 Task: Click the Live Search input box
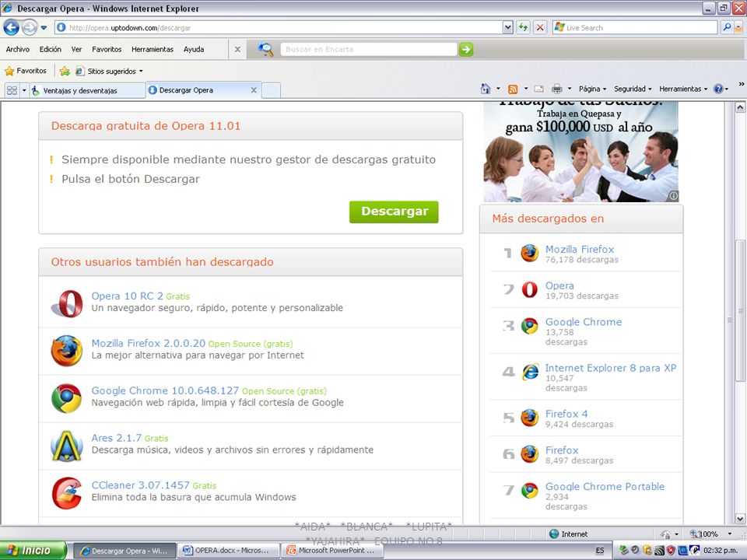click(x=635, y=28)
